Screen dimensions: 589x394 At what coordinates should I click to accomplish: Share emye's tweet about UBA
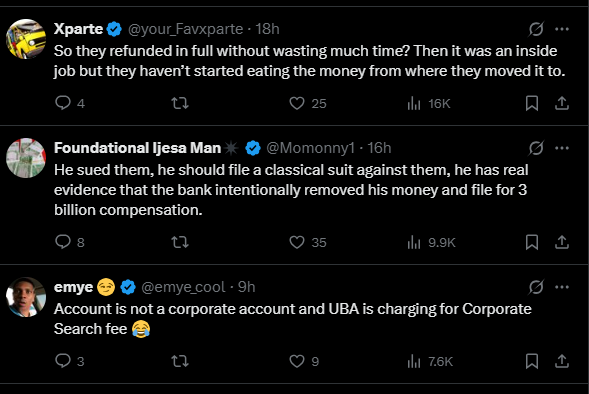[x=562, y=361]
